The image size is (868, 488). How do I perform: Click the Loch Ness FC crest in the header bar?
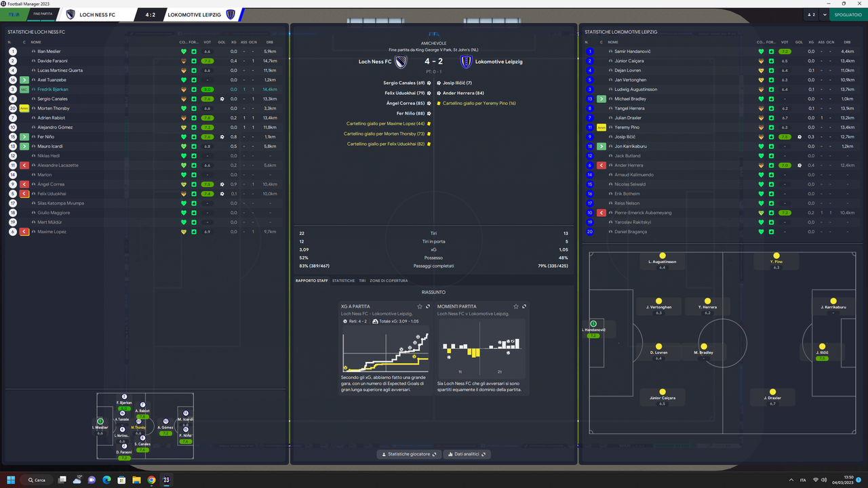71,14
